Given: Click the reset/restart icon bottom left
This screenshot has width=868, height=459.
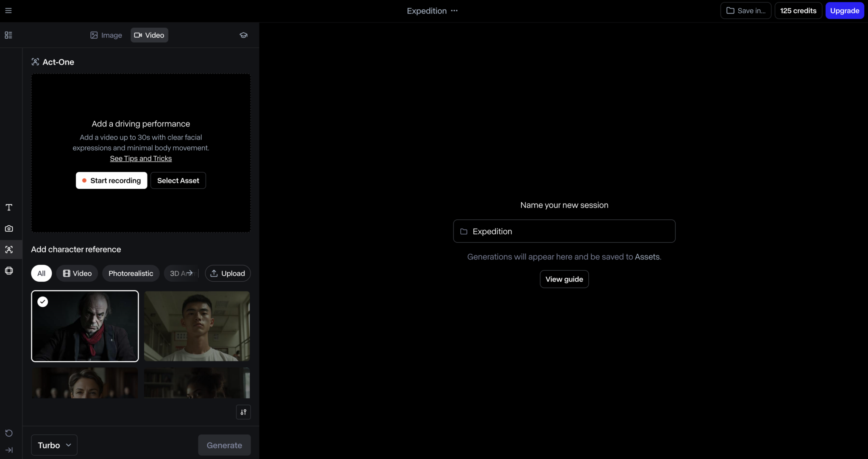Looking at the screenshot, I should pyautogui.click(x=8, y=433).
